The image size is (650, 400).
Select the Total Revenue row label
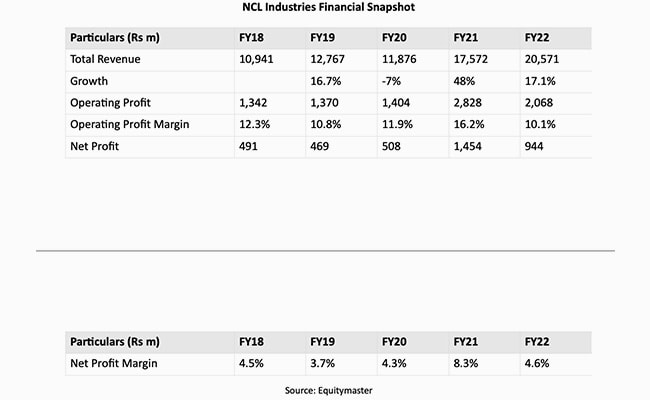103,60
